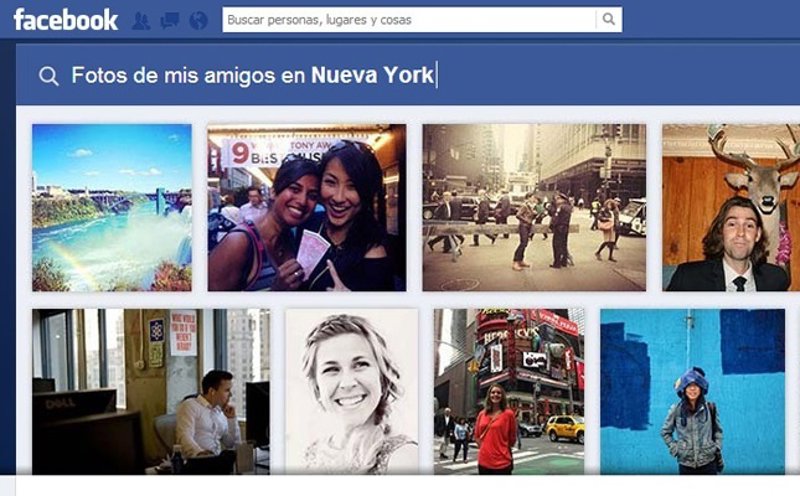Open the notifications globe icon
The width and height of the screenshot is (800, 496).
198,20
